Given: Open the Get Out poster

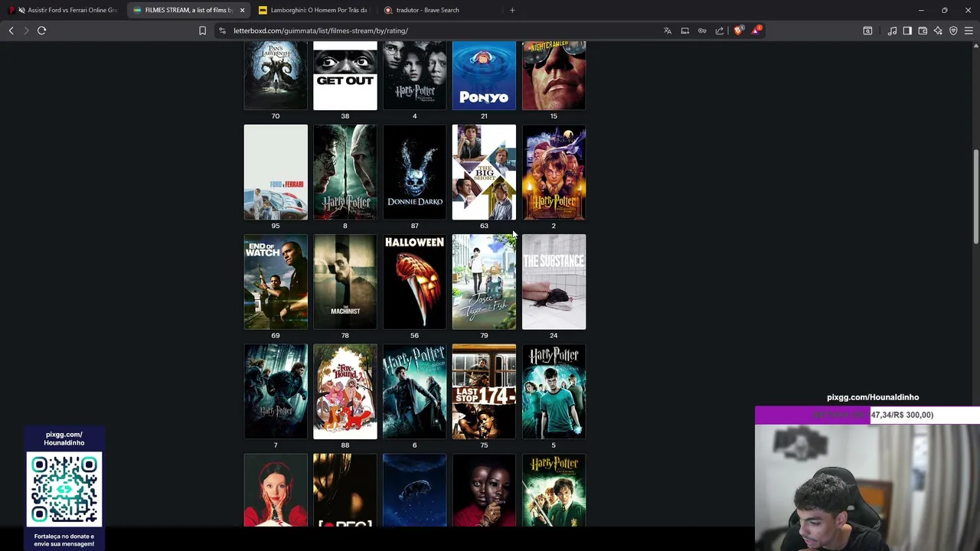Looking at the screenshot, I should click(x=345, y=75).
